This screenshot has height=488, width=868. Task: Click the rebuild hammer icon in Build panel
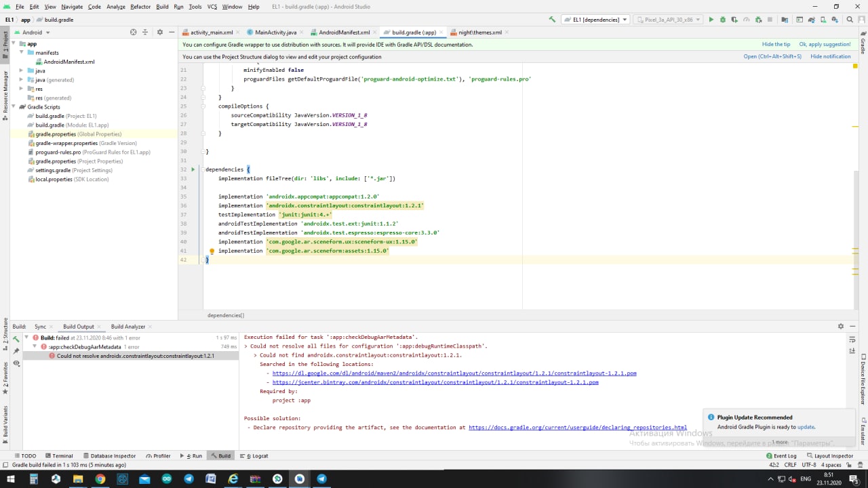point(16,338)
